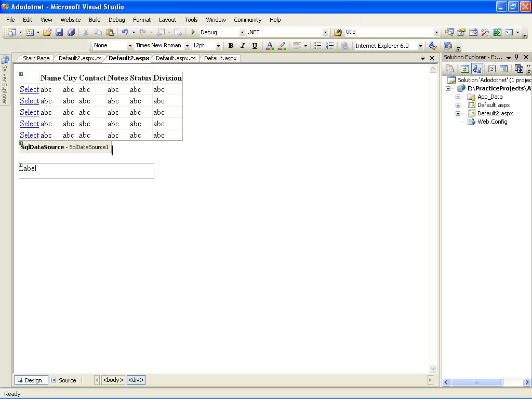Image resolution: width=532 pixels, height=399 pixels.
Task: Switch to the Default2.aspx.cs tab
Action: (80, 58)
